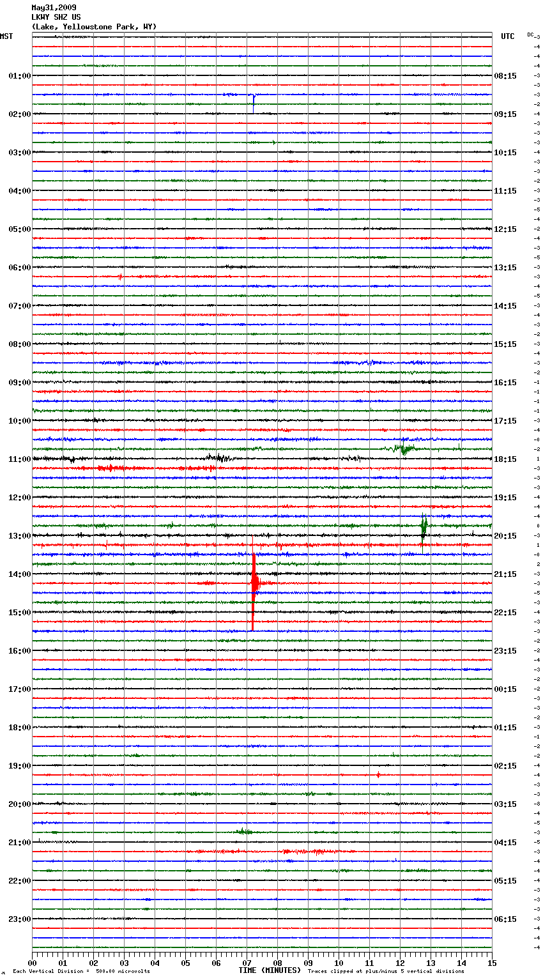This screenshot has height=980, width=543.
Task: Select the 11:00 MST time label
Action: 20,459
